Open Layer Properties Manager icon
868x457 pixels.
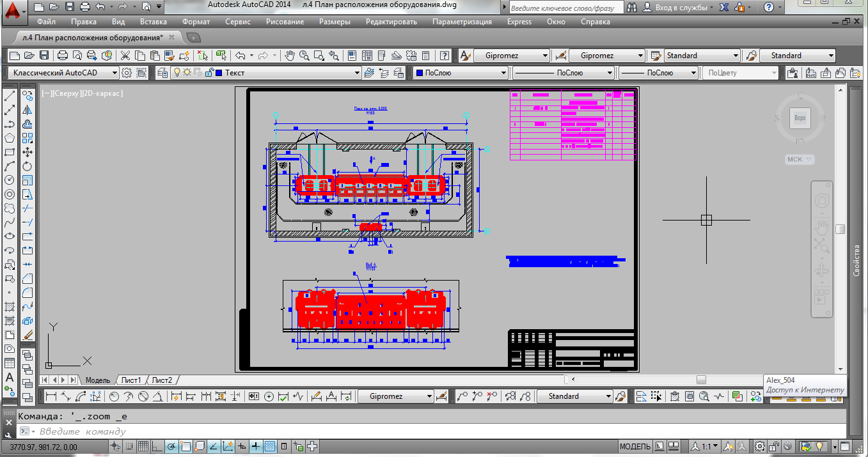point(162,73)
